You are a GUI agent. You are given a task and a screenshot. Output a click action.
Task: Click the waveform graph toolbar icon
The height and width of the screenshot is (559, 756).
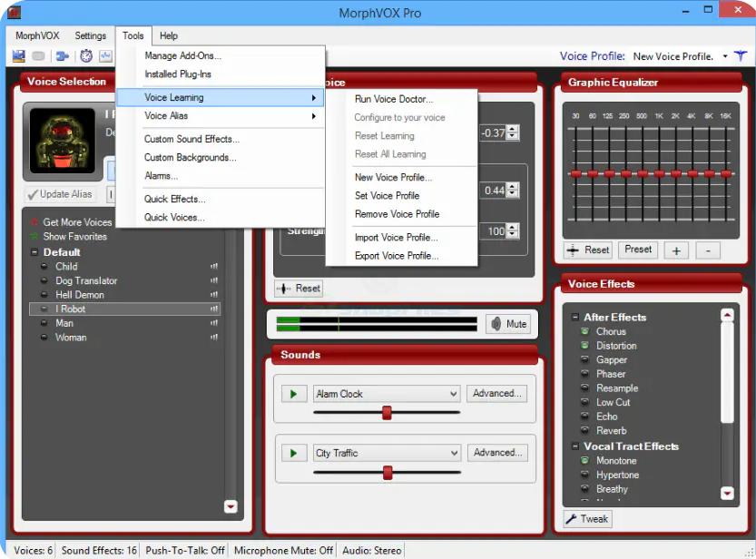pyautogui.click(x=105, y=56)
